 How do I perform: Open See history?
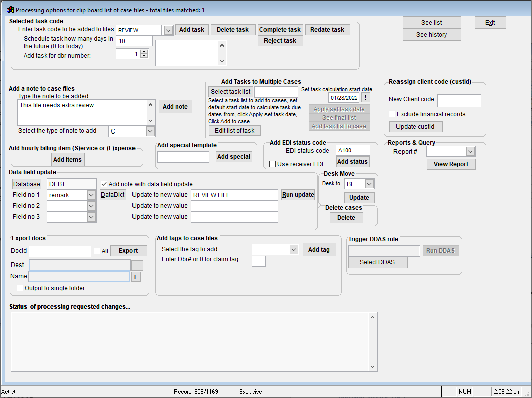[x=432, y=34]
